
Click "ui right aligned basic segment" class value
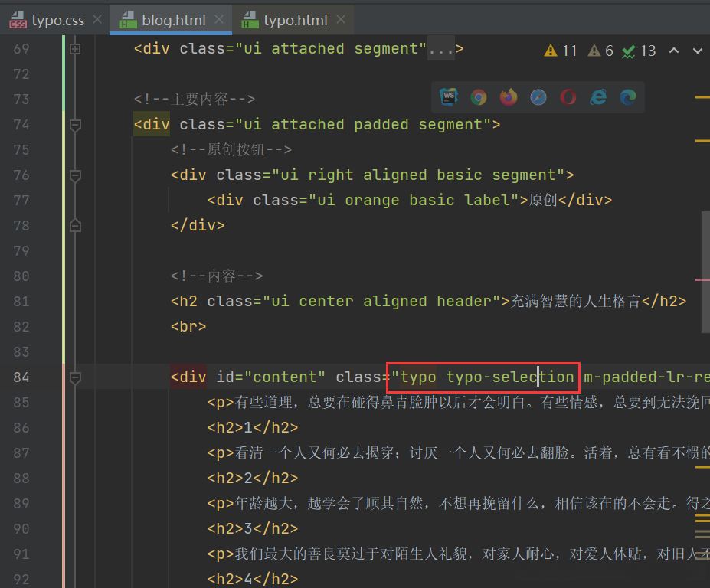coord(418,175)
